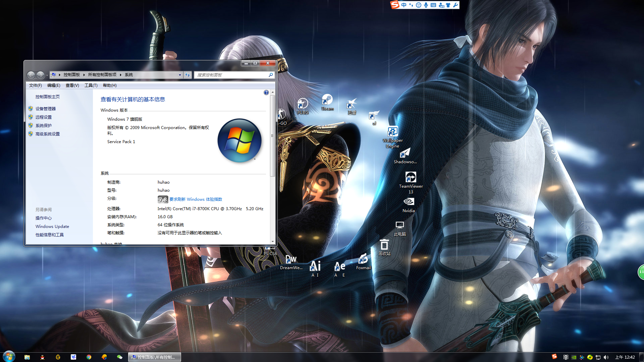Click the network tray icon

598,357
